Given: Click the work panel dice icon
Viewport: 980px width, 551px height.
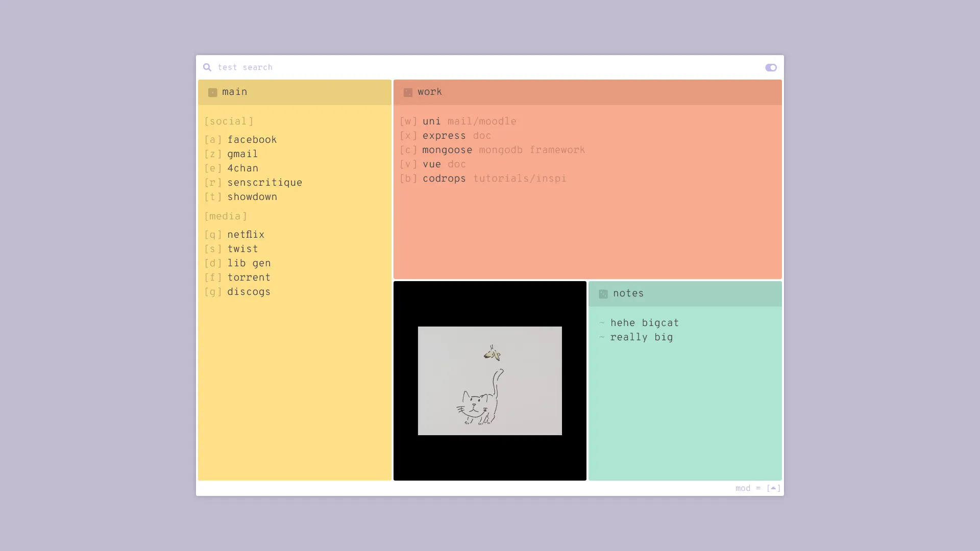Looking at the screenshot, I should point(408,92).
